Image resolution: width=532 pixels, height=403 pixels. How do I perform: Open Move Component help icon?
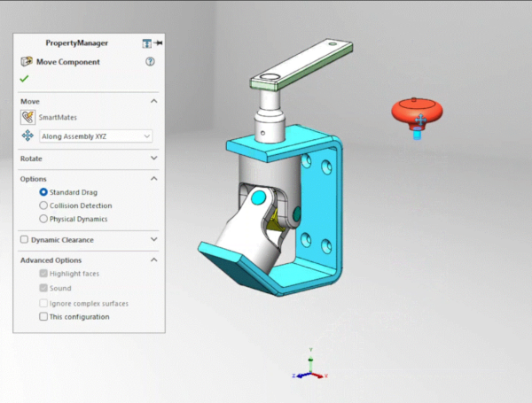(150, 62)
